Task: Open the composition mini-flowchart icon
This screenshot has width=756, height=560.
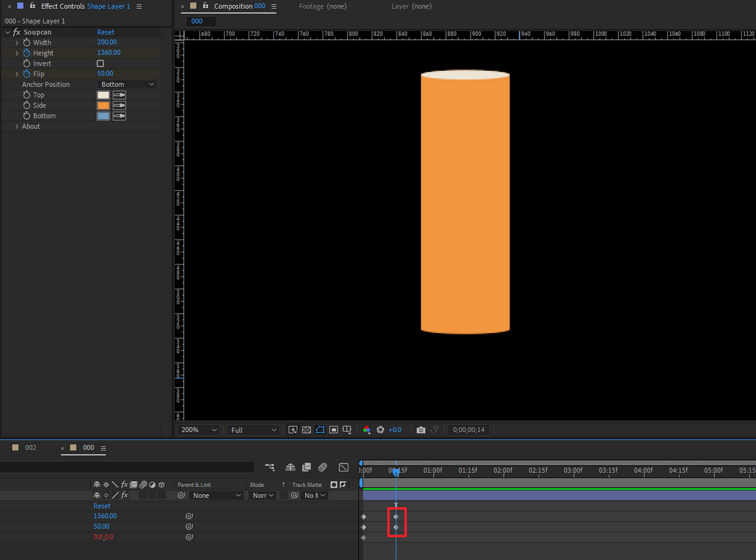Action: pos(270,467)
